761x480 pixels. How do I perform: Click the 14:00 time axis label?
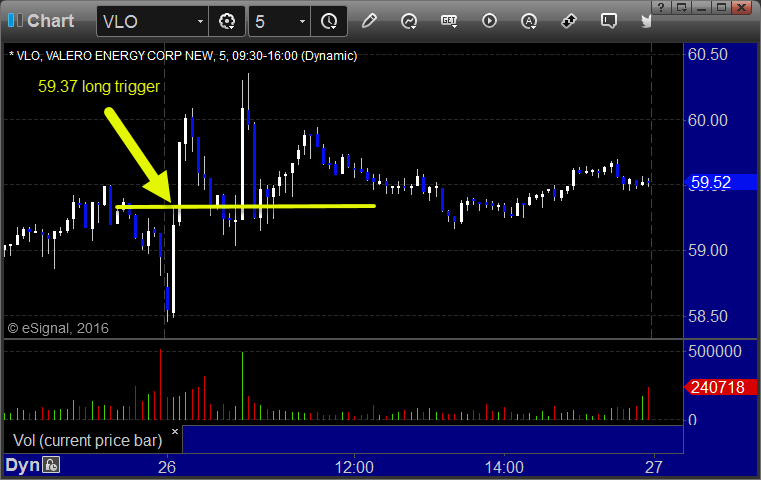pyautogui.click(x=504, y=467)
